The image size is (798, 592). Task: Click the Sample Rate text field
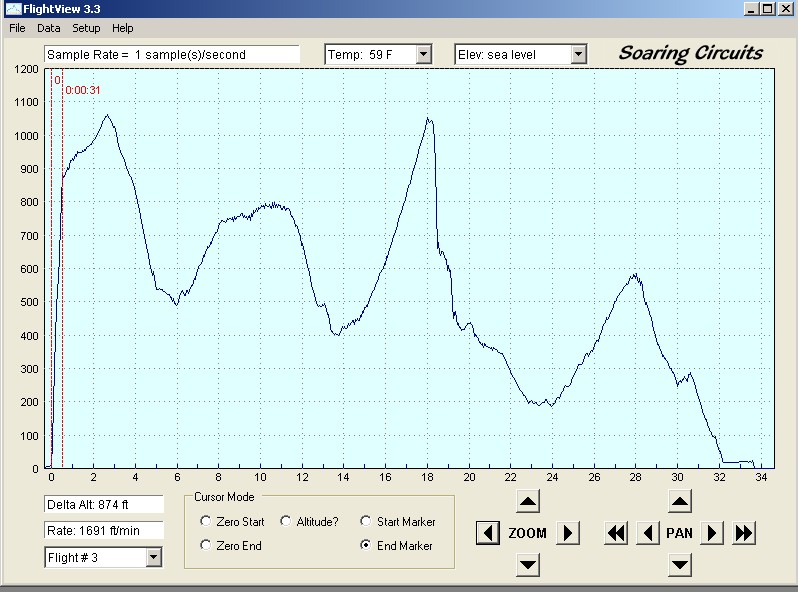click(171, 54)
